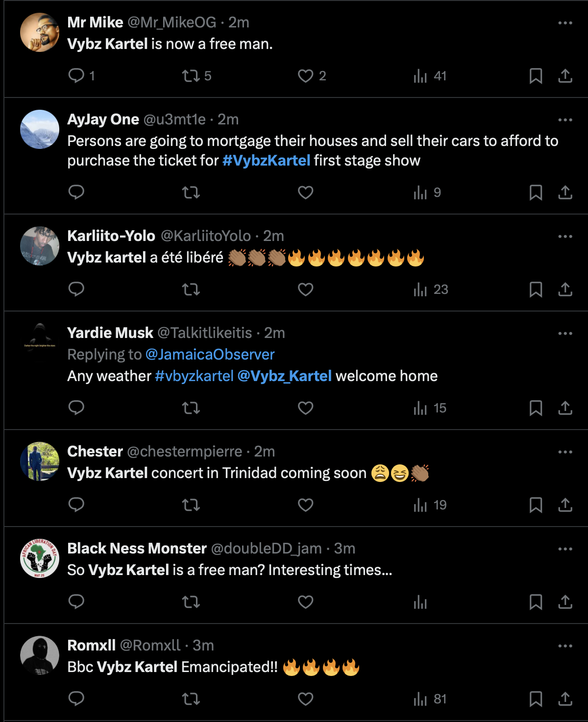
Task: Open more options on Mr Mike's tweet
Action: pos(565,23)
